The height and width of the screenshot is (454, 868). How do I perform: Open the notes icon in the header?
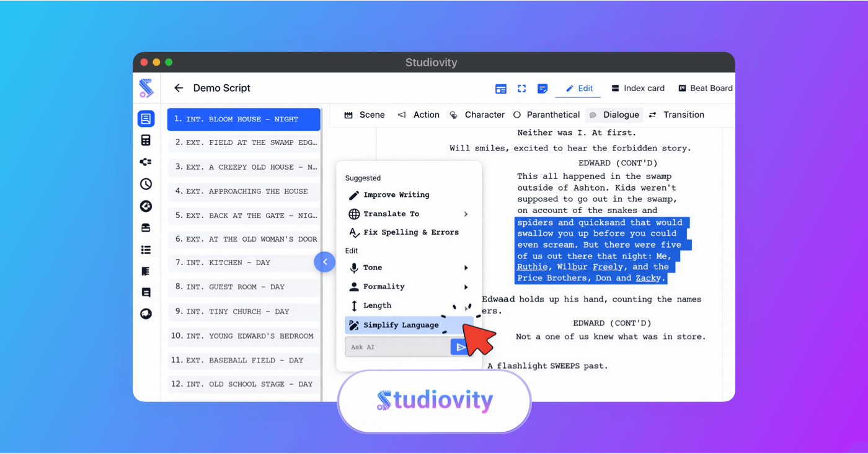click(542, 89)
